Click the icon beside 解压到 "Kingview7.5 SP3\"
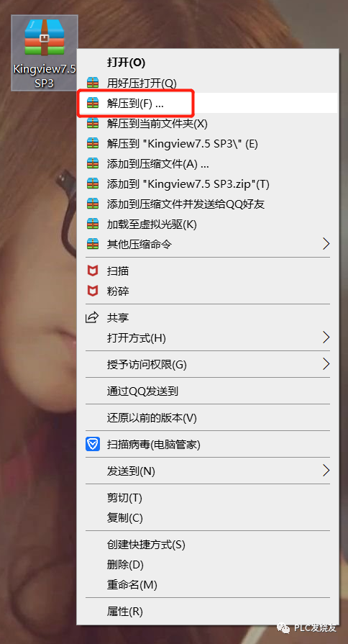This screenshot has height=644, width=348. (x=93, y=144)
